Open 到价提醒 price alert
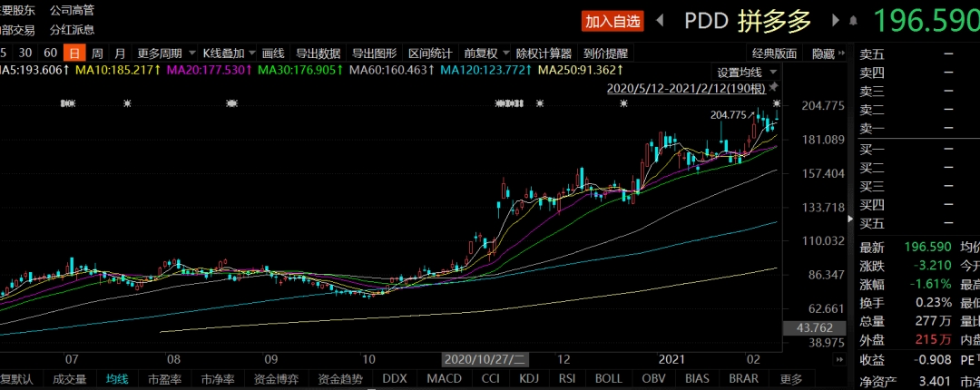Screen dimensions: 980x390 605,54
